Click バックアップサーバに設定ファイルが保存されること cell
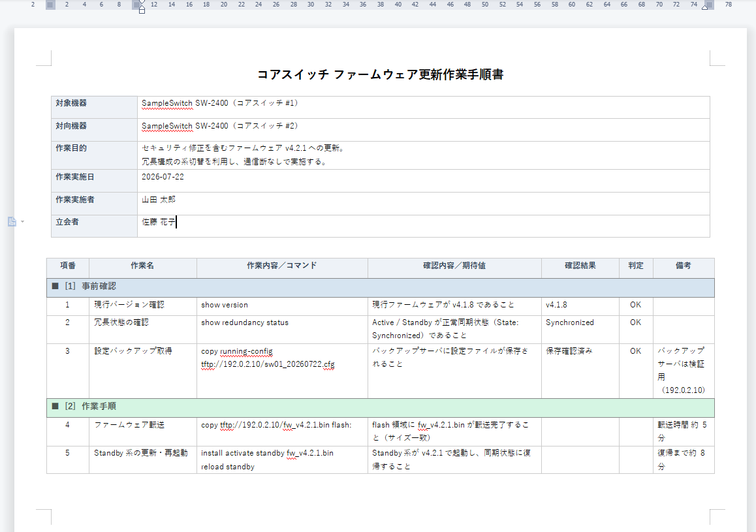 454,371
